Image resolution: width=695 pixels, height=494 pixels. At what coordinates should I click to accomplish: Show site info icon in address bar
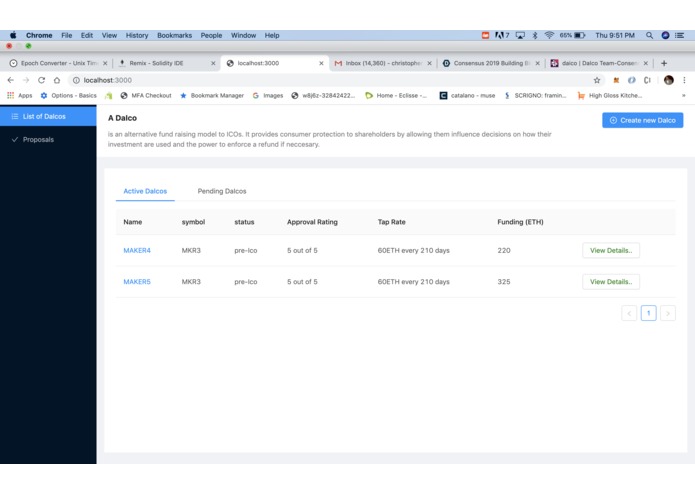[76, 80]
